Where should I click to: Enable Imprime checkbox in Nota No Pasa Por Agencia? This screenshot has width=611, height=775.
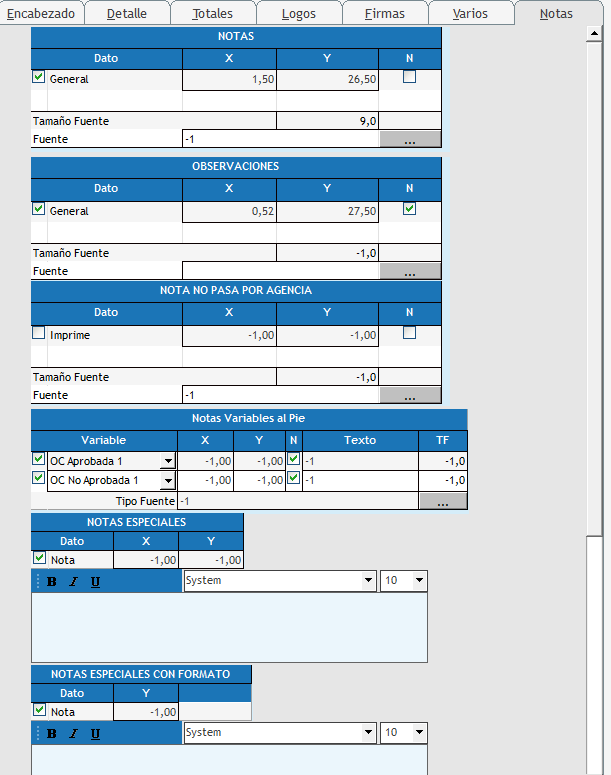pyautogui.click(x=39, y=334)
